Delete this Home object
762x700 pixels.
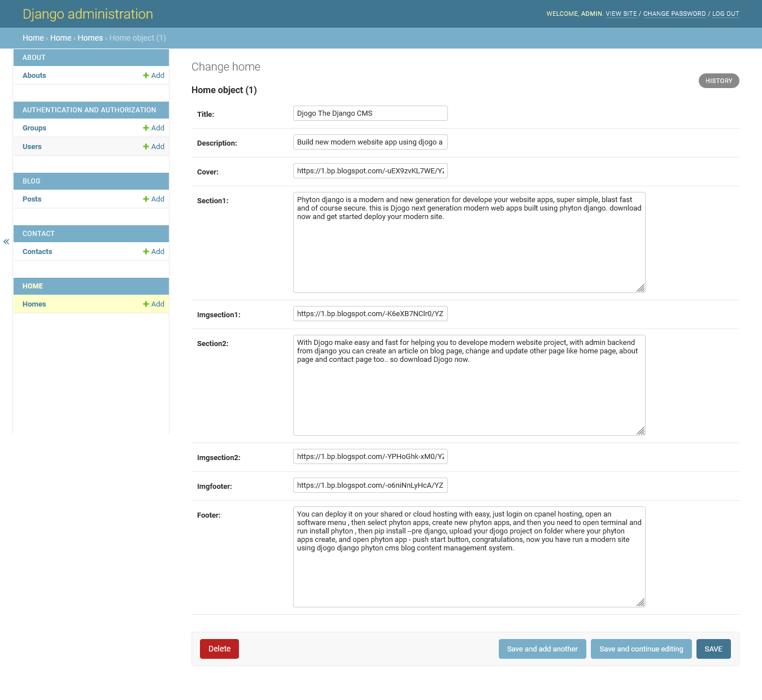coord(219,649)
